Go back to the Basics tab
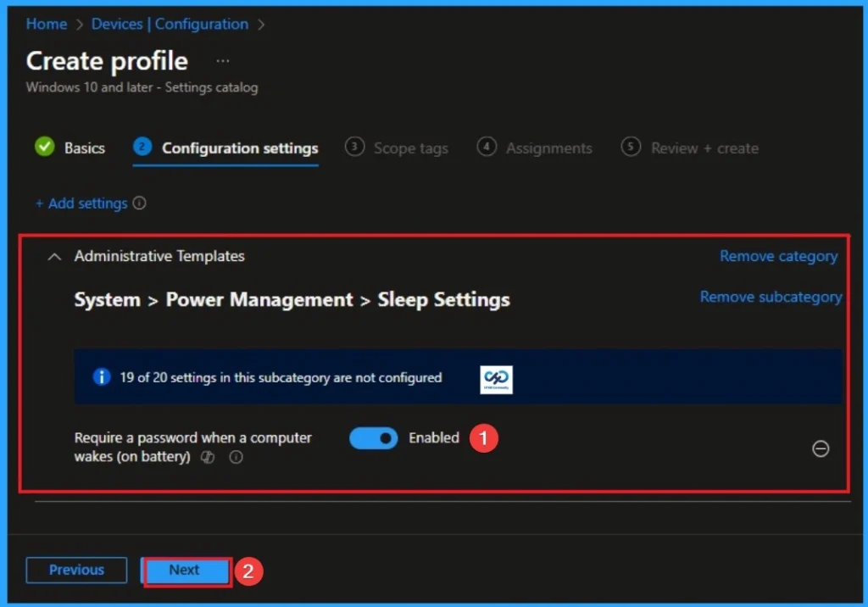This screenshot has width=868, height=607. pyautogui.click(x=85, y=148)
